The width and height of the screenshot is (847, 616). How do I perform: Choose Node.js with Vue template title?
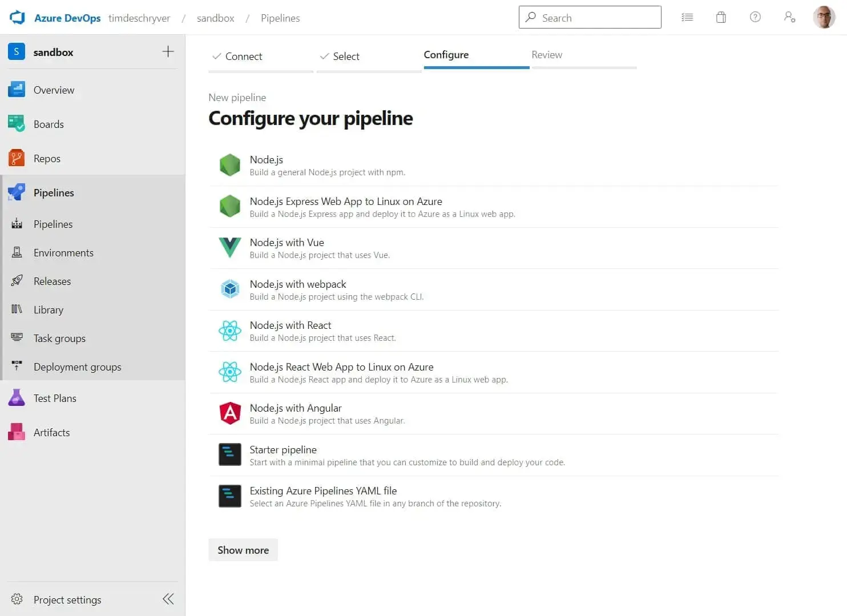pos(287,243)
